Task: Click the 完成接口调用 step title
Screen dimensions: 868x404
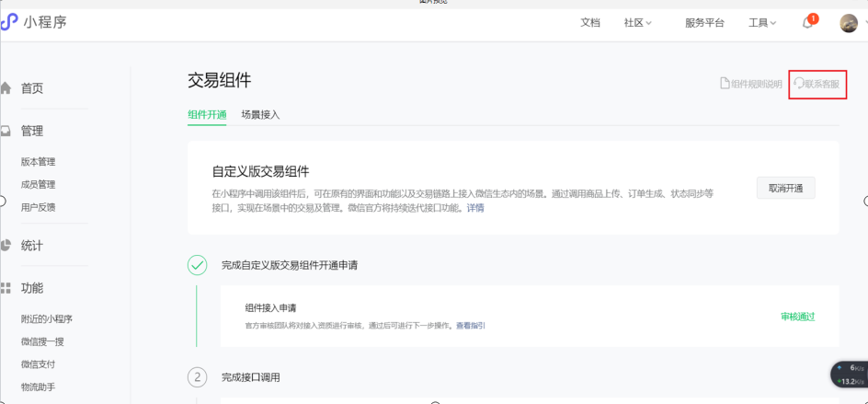Action: pyautogui.click(x=251, y=378)
